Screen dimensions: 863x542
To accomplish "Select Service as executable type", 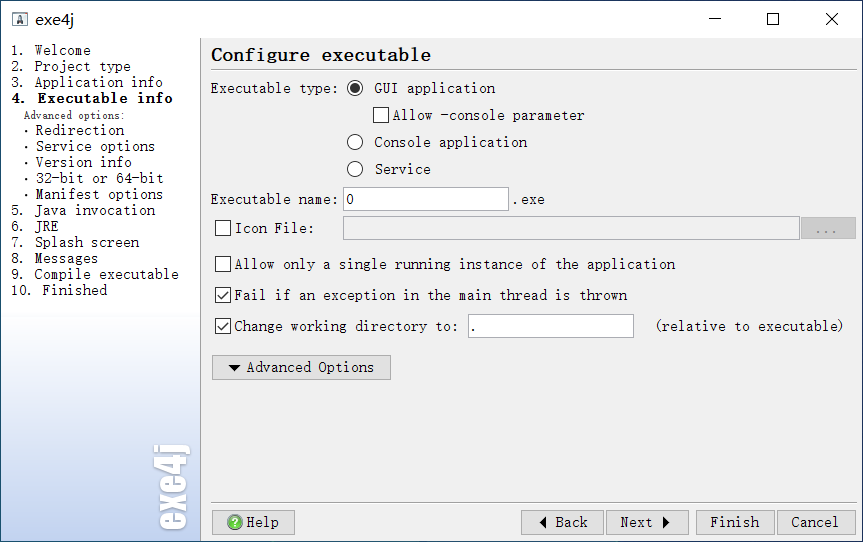I will click(x=355, y=169).
